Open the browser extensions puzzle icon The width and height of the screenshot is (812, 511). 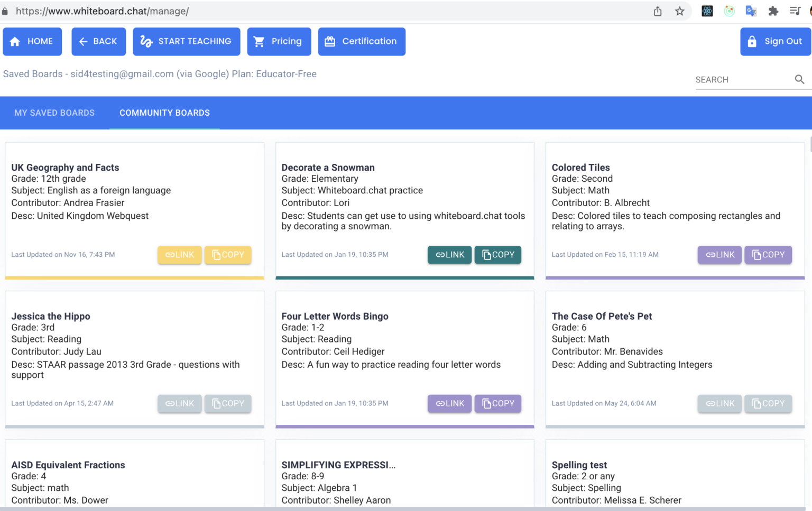pos(773,11)
